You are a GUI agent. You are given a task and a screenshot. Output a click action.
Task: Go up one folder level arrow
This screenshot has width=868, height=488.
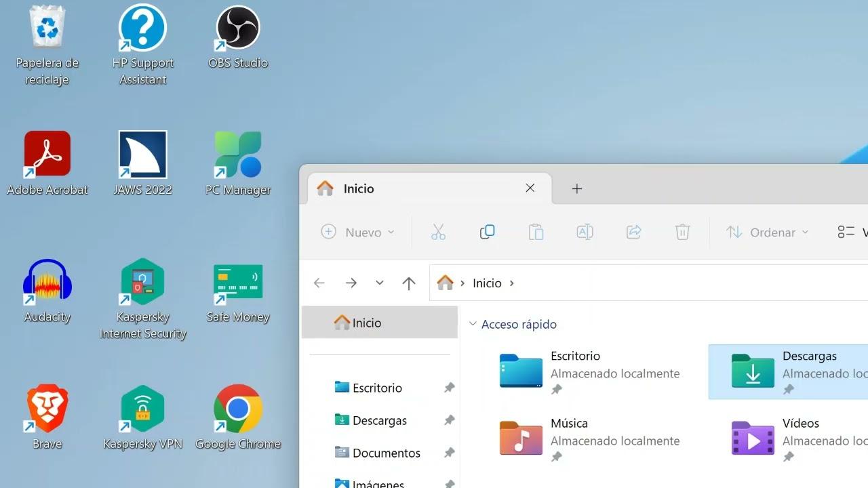[408, 283]
